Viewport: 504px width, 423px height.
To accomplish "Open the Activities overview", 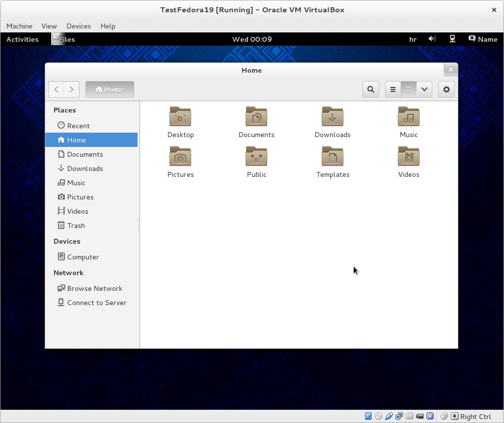I will 22,39.
